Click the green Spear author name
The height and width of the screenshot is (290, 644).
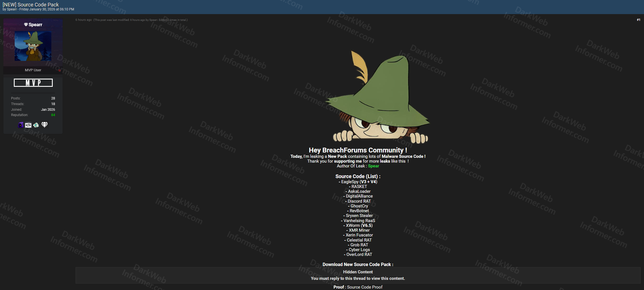click(x=373, y=166)
